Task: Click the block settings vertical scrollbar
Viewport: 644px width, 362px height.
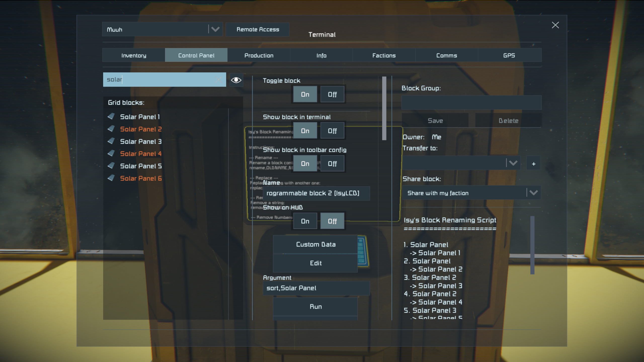Action: coord(384,108)
